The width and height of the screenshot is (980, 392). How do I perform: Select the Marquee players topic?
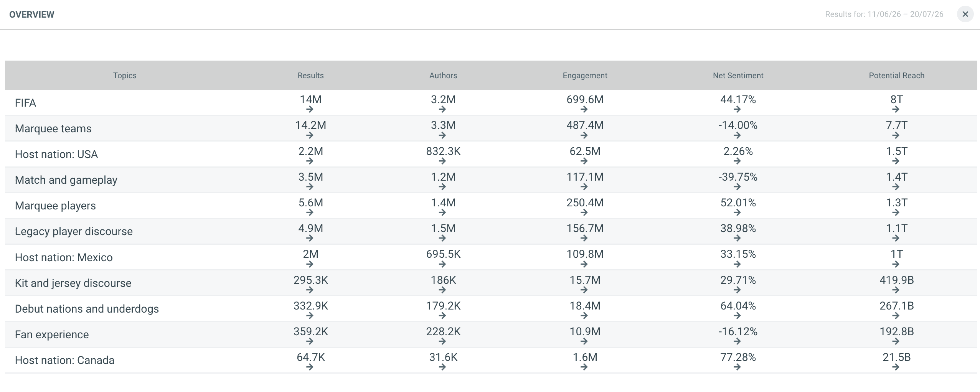click(55, 206)
